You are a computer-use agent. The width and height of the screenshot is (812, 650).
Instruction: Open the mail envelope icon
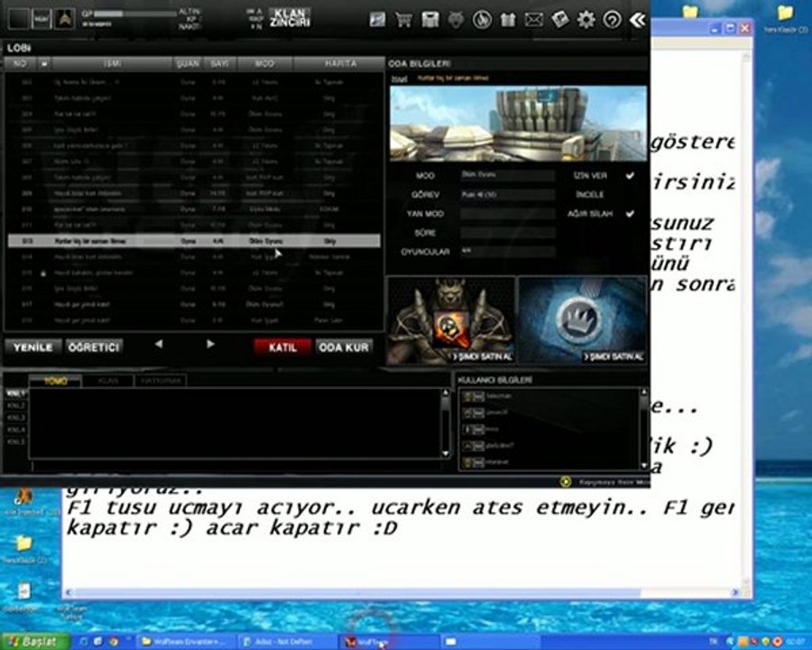pyautogui.click(x=534, y=20)
